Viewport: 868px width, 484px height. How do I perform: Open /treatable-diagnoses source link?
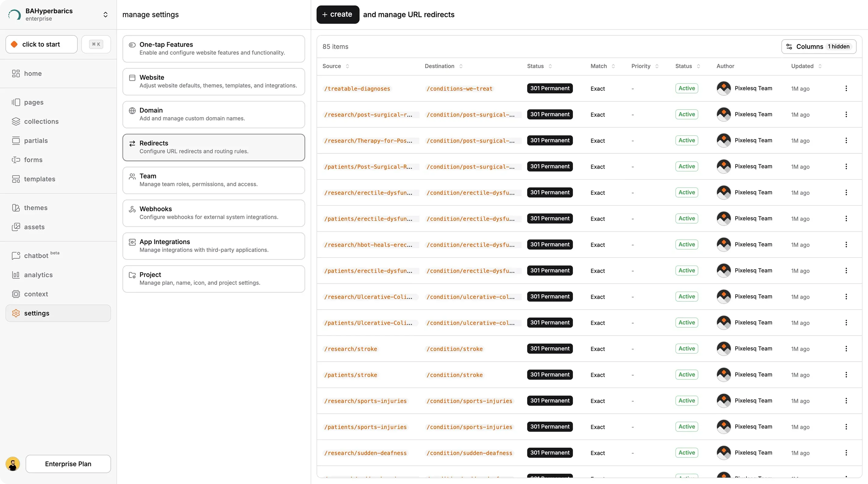pyautogui.click(x=357, y=89)
